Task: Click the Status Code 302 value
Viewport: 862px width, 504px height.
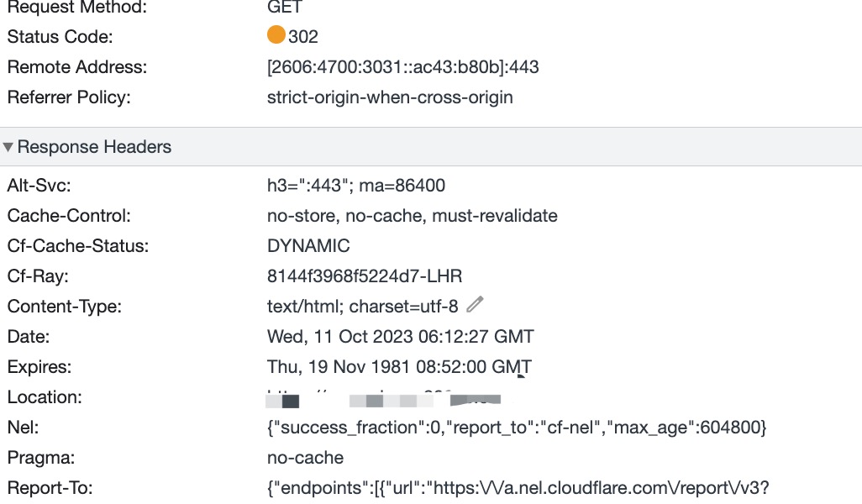Action: click(x=303, y=37)
